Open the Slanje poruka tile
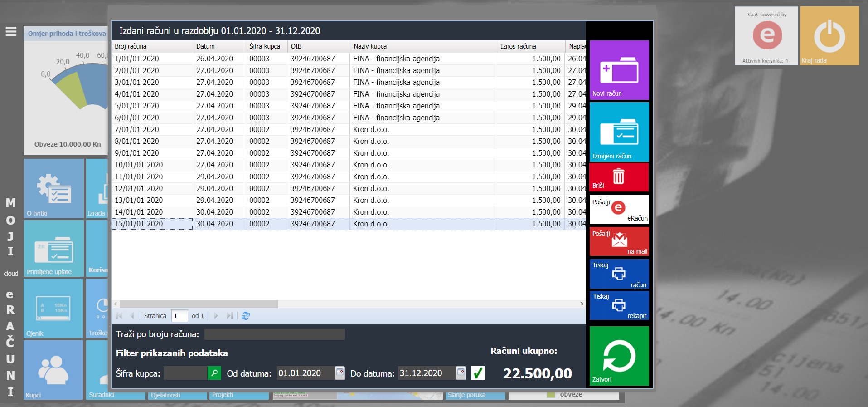868x407 pixels. (475, 395)
